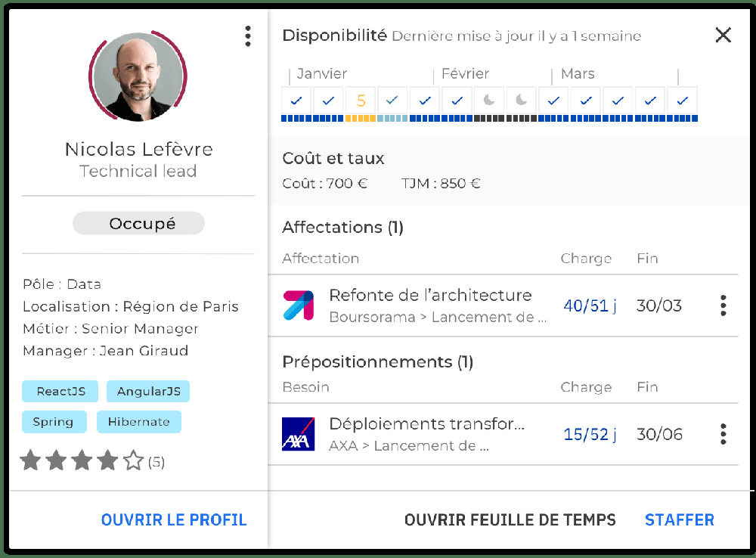Click the second moon week cell in Février
The image size is (756, 558).
(x=521, y=101)
